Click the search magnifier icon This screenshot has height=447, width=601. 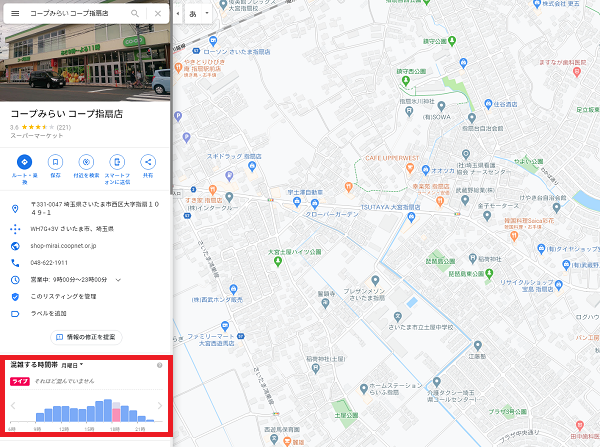(135, 13)
